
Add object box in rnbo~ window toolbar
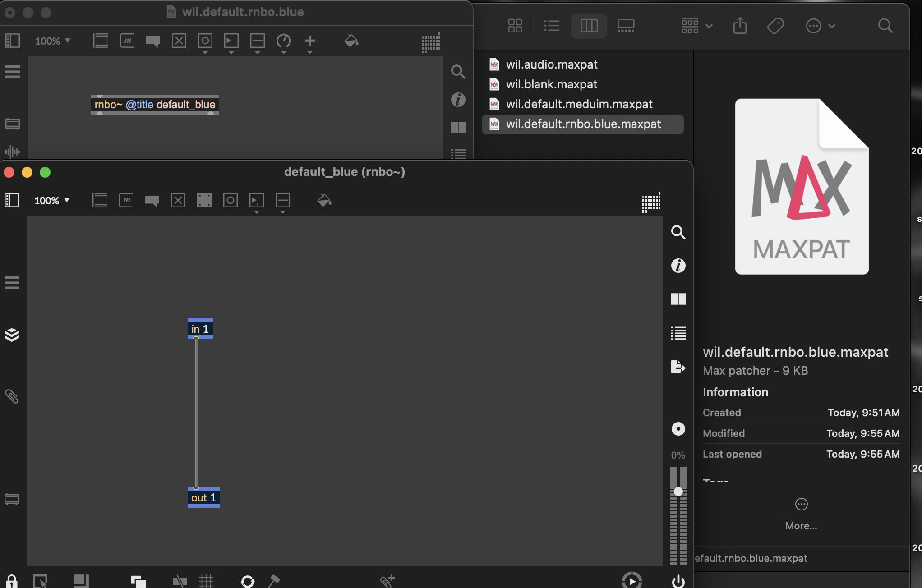click(x=100, y=200)
